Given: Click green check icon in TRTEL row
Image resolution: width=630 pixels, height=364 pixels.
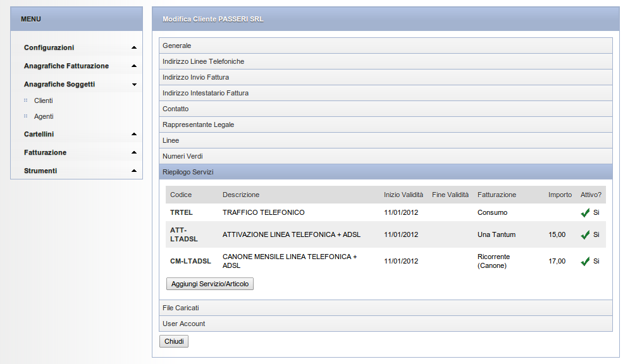Looking at the screenshot, I should click(585, 213).
